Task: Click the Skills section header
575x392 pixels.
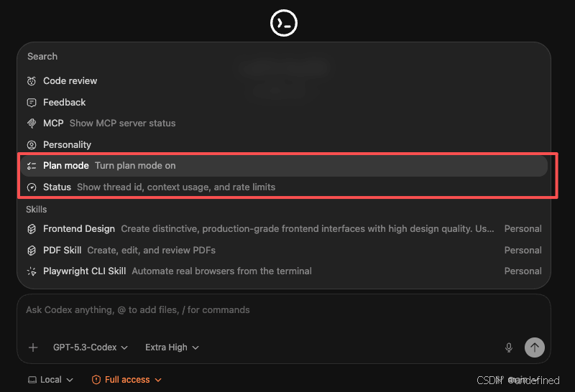Action: [x=37, y=210]
